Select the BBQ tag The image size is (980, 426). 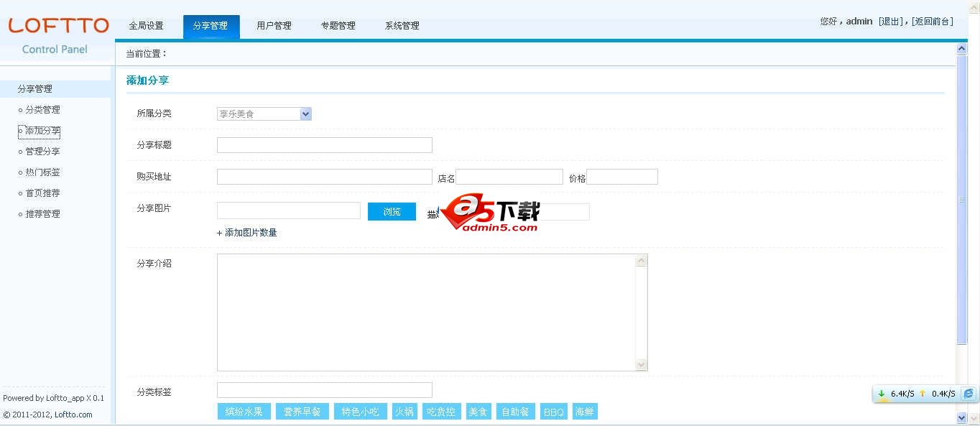pos(554,412)
